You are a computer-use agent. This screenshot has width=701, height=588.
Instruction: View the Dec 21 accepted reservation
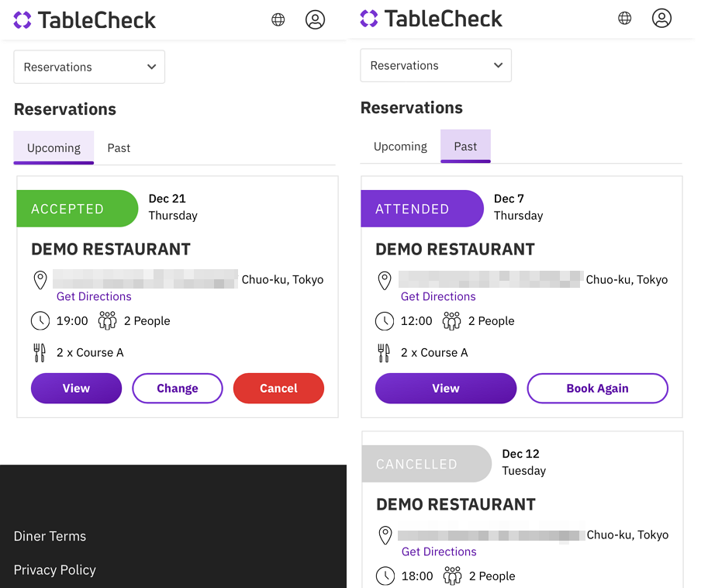(x=76, y=388)
